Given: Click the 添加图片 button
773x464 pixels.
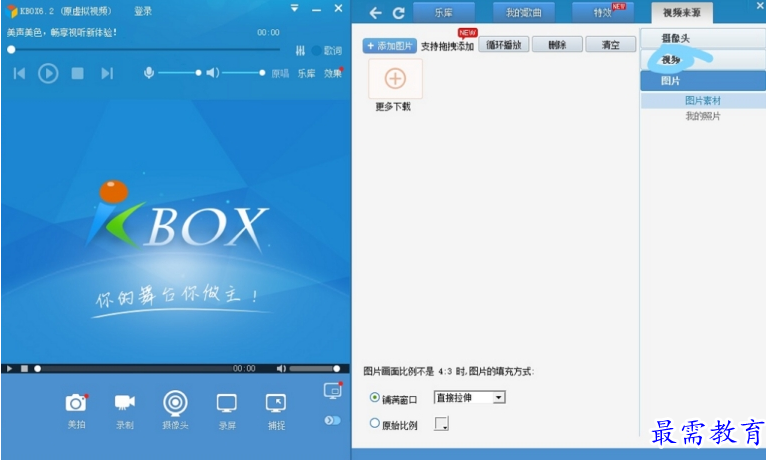Looking at the screenshot, I should (x=389, y=46).
